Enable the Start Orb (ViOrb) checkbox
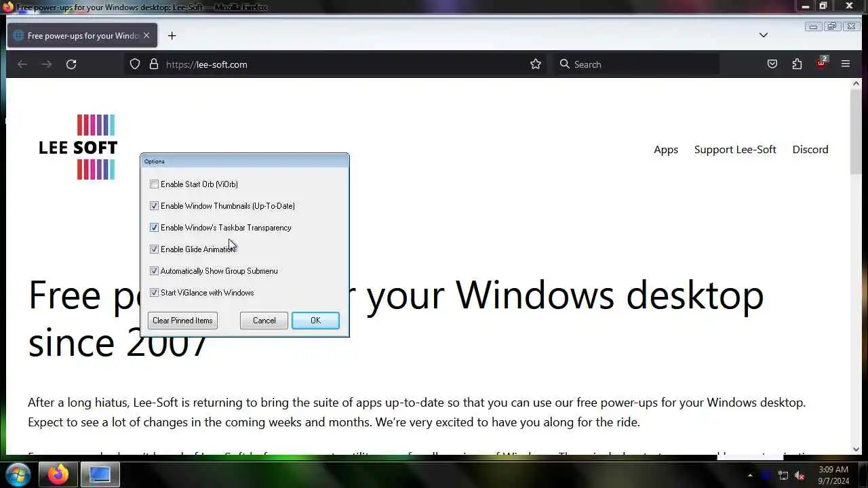Image resolution: width=868 pixels, height=488 pixels. point(154,184)
